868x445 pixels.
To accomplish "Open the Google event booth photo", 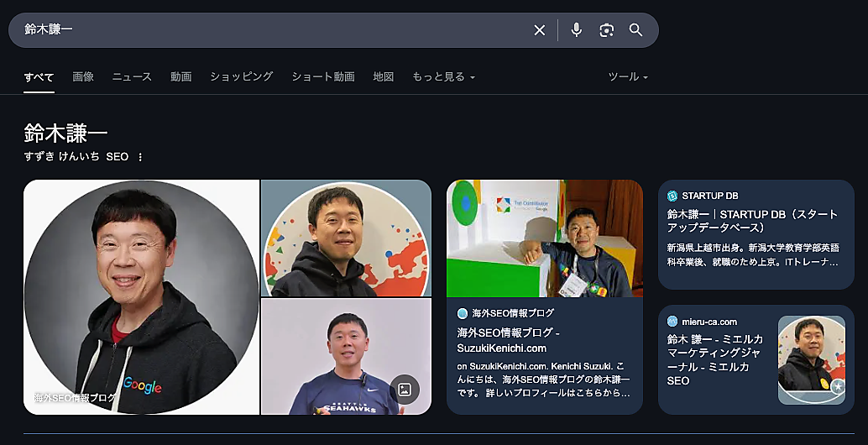I will [545, 238].
